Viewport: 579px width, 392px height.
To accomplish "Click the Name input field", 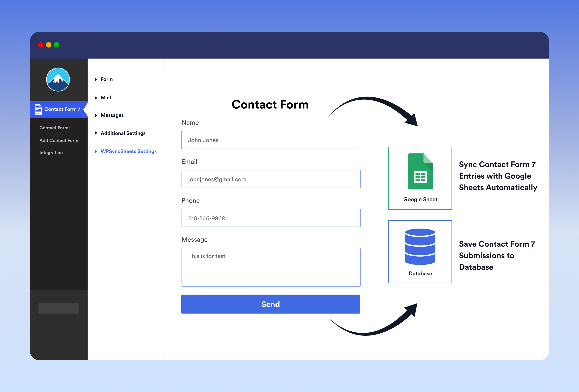I will 270,140.
